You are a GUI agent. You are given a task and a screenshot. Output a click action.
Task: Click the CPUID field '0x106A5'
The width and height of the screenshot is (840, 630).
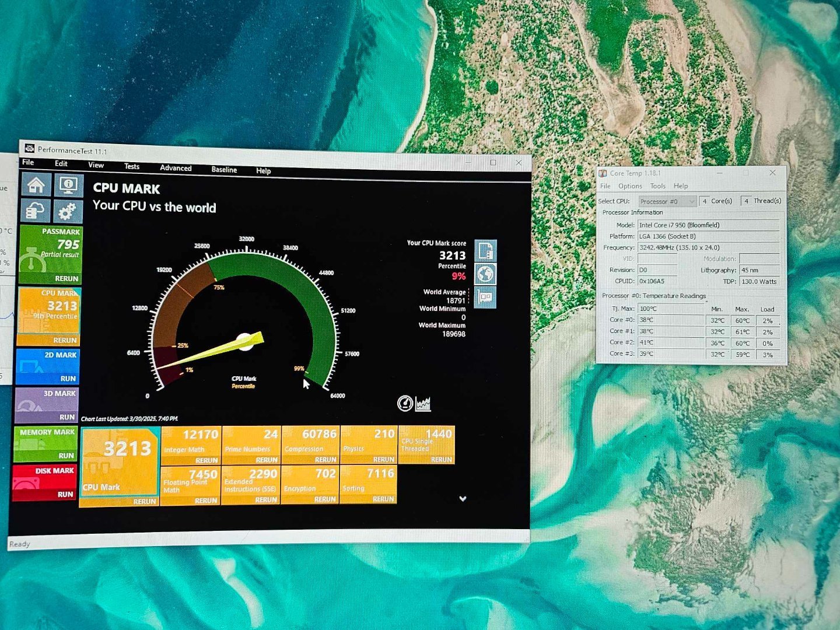coord(657,281)
